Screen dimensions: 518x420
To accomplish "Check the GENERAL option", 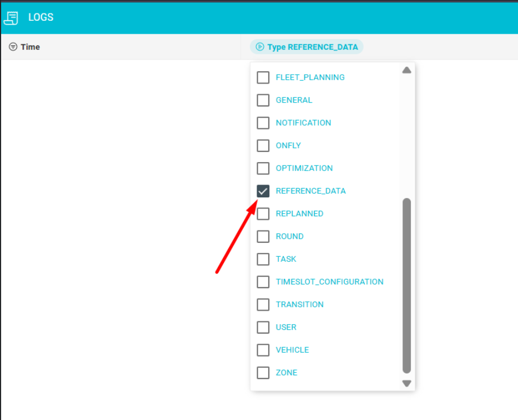I will [x=263, y=100].
